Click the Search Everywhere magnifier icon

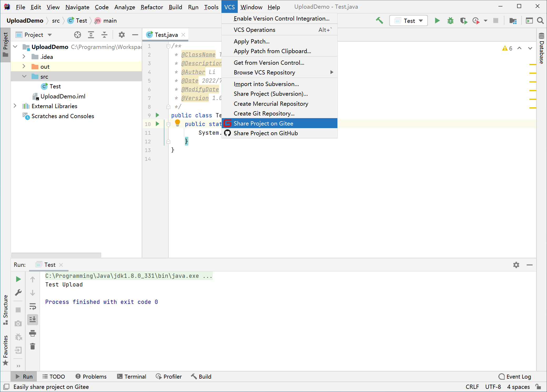pos(540,21)
